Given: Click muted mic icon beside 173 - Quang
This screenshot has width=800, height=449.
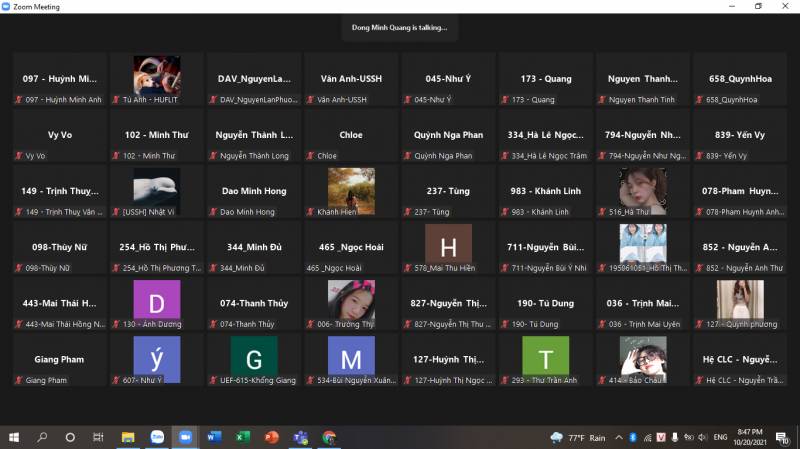Looking at the screenshot, I should click(x=507, y=100).
